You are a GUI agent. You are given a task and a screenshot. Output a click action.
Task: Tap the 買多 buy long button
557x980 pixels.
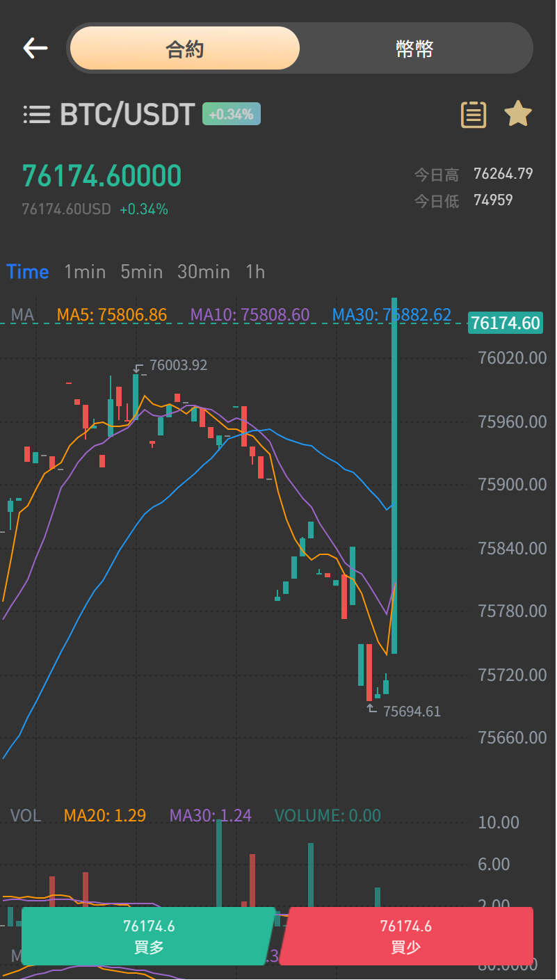149,936
